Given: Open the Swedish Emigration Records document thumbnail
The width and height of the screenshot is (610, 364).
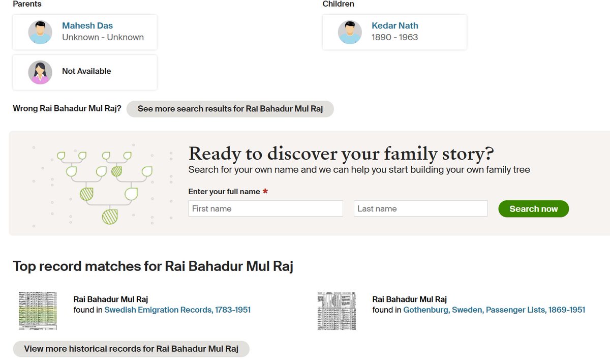Looking at the screenshot, I should pyautogui.click(x=38, y=310).
